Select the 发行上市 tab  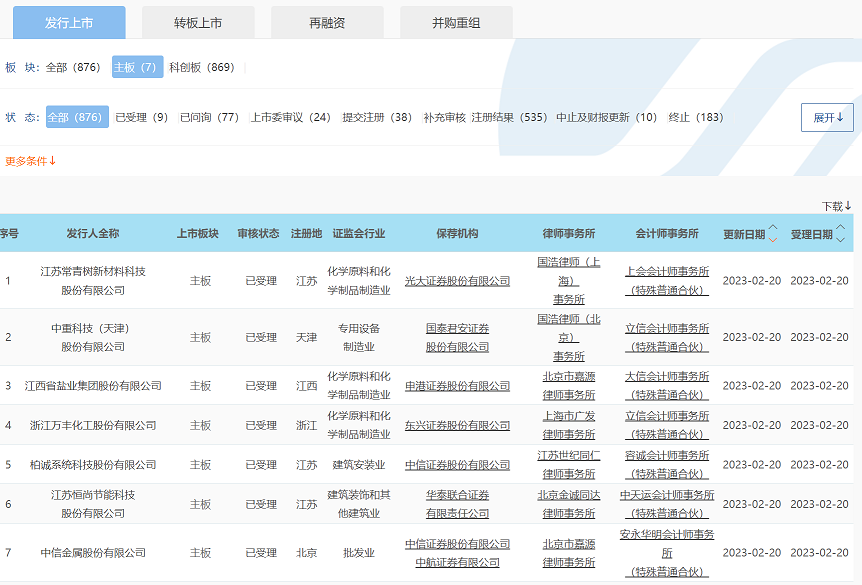(x=70, y=22)
